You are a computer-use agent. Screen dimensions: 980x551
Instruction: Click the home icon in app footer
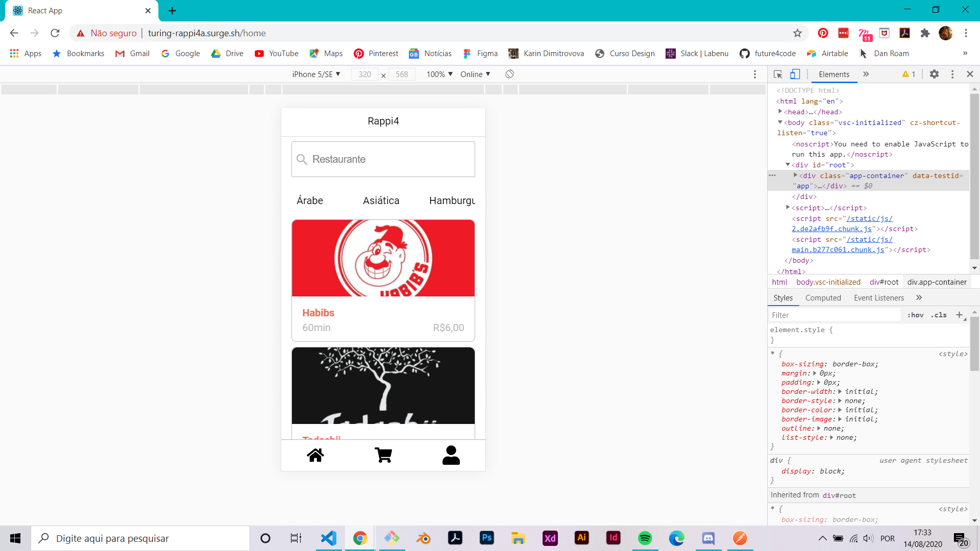pos(315,455)
